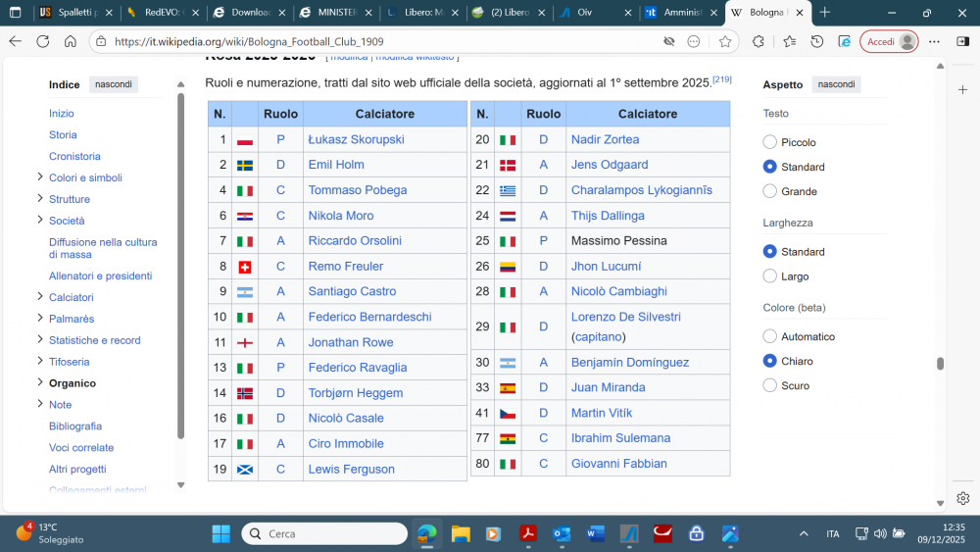Expand the Colori e simboli section
Image resolution: width=980 pixels, height=552 pixels.
[x=39, y=177]
